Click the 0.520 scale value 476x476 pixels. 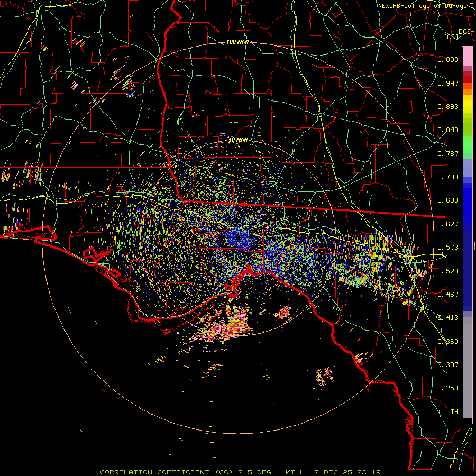pyautogui.click(x=448, y=271)
